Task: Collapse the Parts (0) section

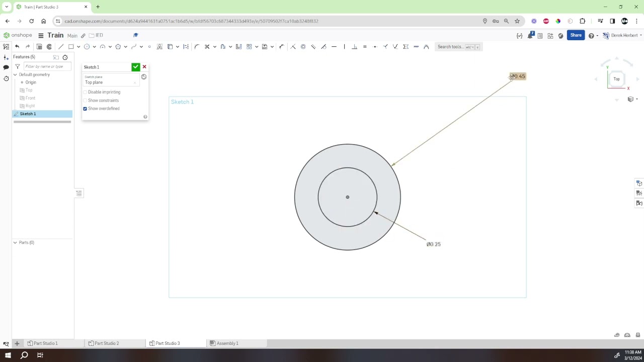Action: (15, 242)
